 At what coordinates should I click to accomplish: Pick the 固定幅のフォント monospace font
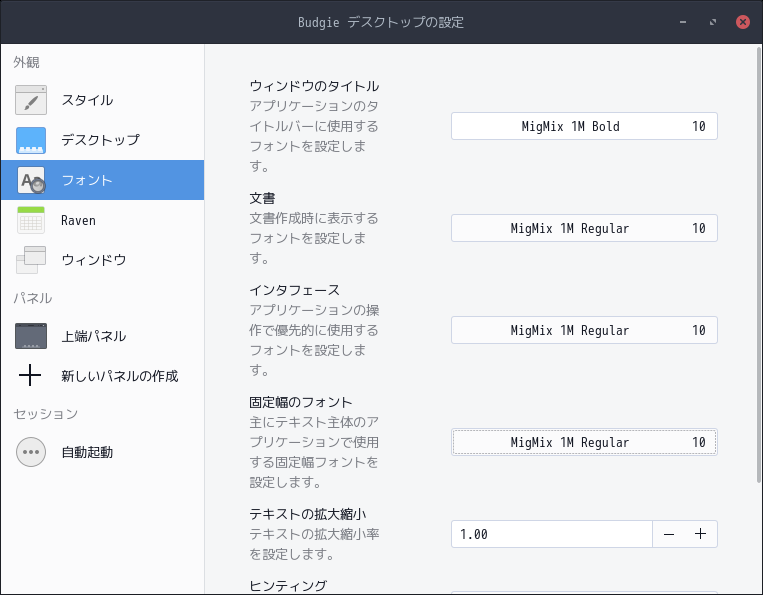pyautogui.click(x=584, y=442)
